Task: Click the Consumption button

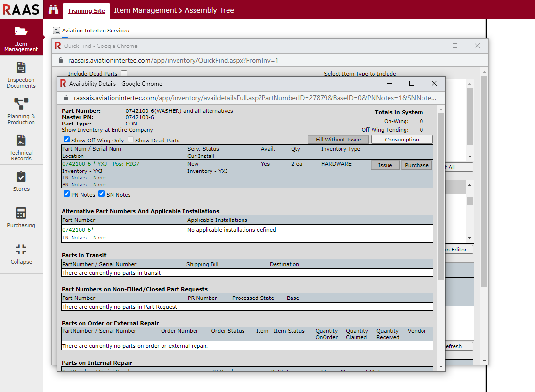Action: pos(402,140)
